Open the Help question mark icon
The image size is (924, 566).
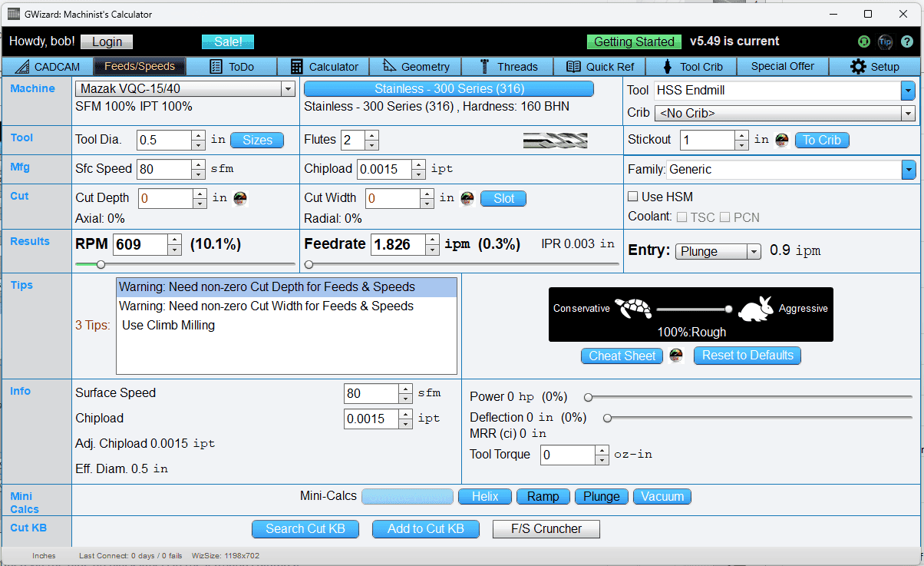906,41
